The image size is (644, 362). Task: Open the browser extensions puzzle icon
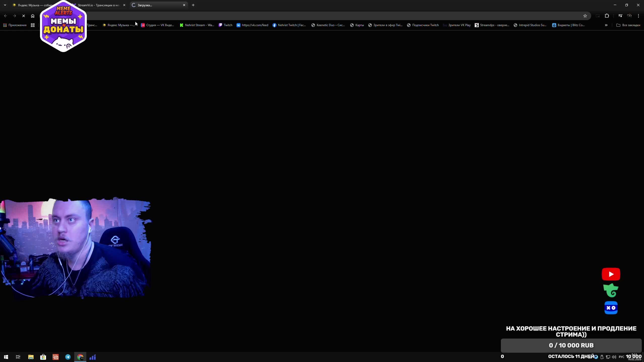607,16
